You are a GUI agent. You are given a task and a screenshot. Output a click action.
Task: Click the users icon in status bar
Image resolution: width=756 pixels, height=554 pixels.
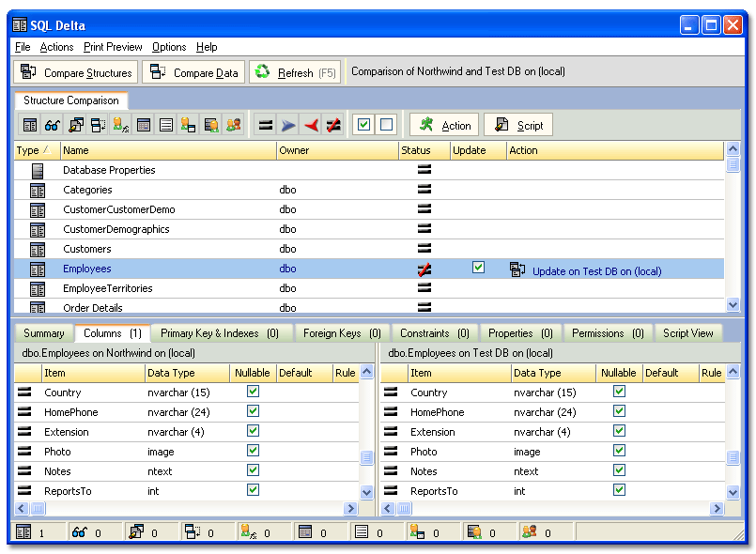click(417, 531)
